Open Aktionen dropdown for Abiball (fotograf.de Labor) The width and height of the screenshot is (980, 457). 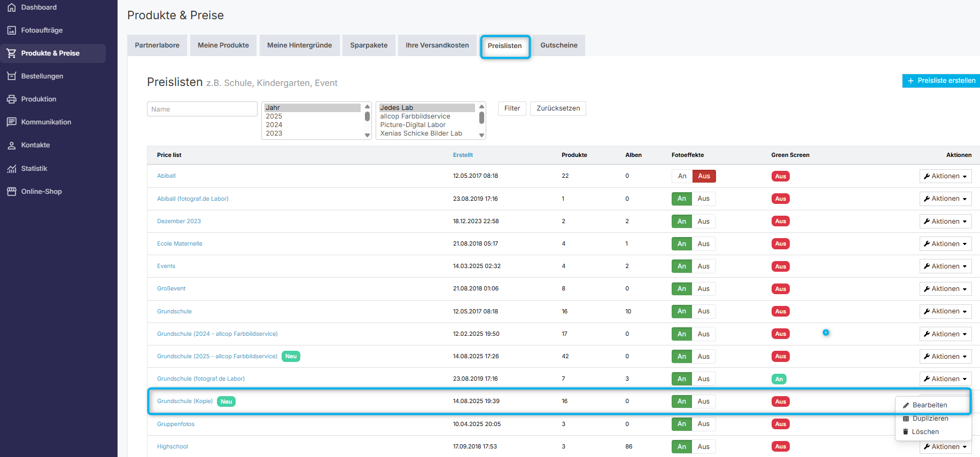pos(945,199)
